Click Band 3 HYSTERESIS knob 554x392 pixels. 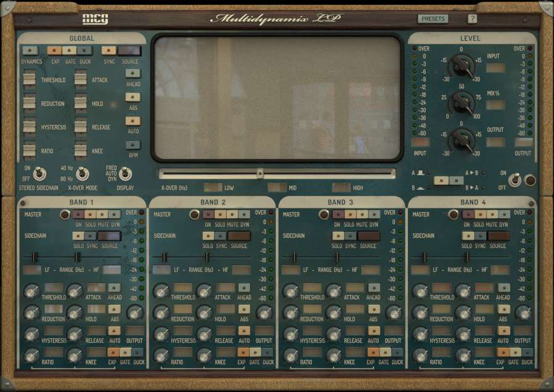tap(290, 335)
